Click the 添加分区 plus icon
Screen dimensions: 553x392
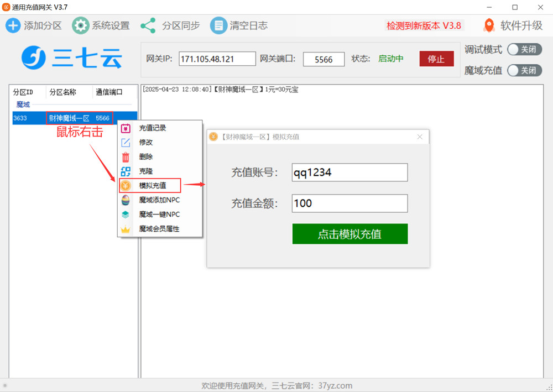click(x=13, y=25)
